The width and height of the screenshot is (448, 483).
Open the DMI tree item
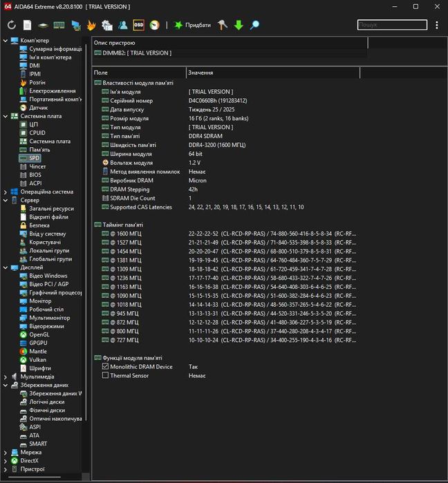pyautogui.click(x=30, y=66)
